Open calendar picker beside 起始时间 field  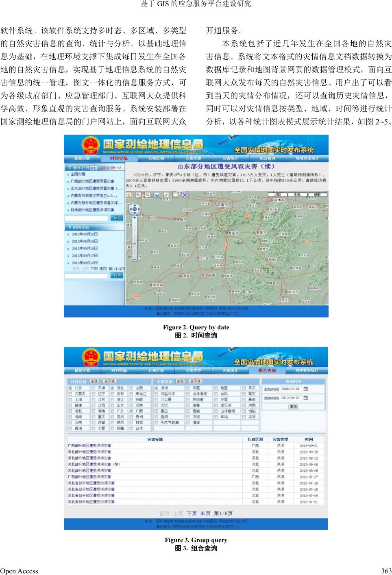[306, 389]
